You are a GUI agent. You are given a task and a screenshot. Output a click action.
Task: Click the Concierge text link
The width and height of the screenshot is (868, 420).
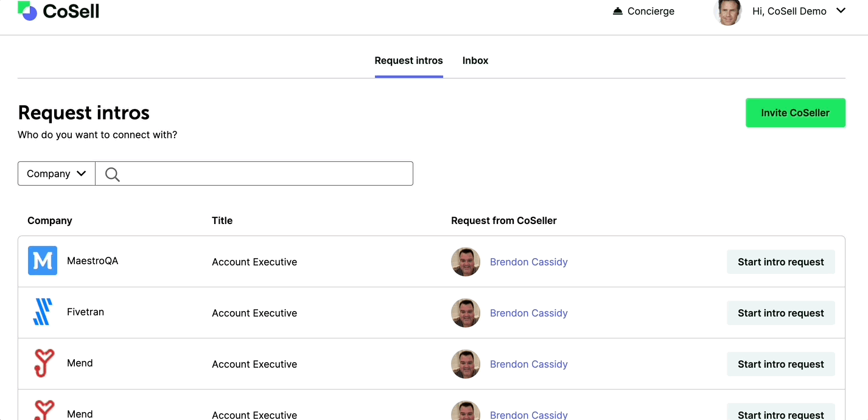(x=651, y=11)
